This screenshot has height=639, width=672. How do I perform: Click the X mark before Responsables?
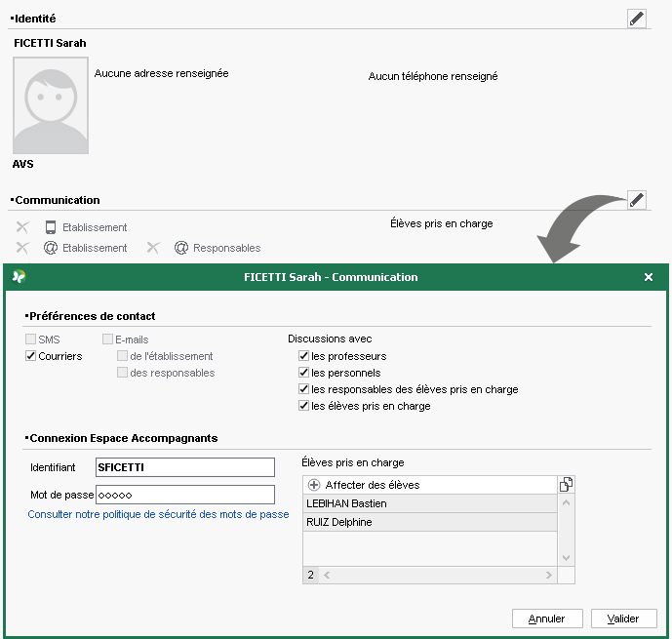click(x=153, y=248)
